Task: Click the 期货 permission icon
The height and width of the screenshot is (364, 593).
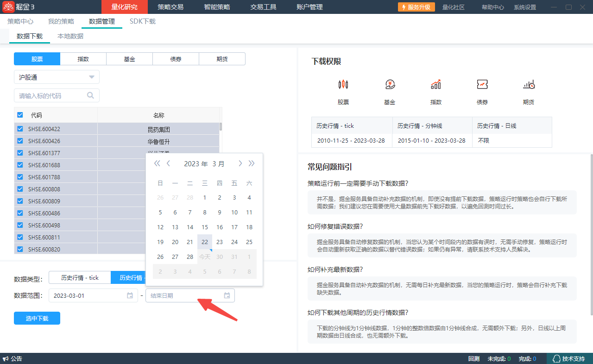Action: [529, 84]
